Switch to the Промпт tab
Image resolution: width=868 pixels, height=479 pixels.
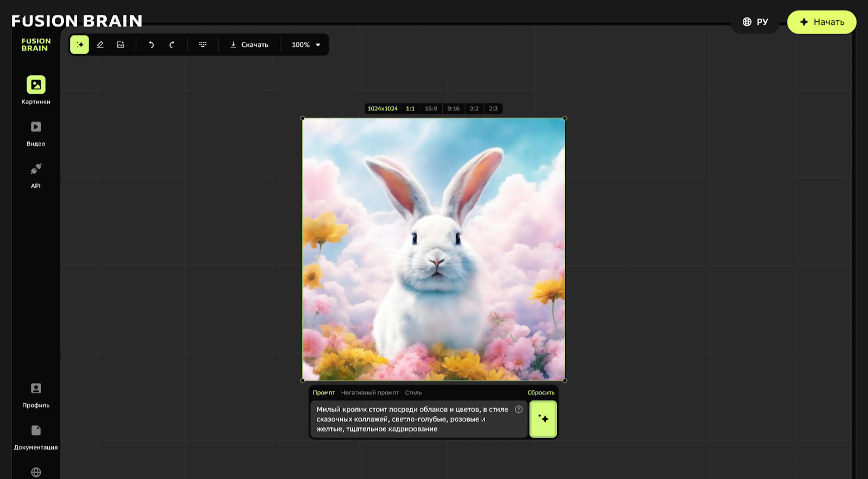pos(323,393)
